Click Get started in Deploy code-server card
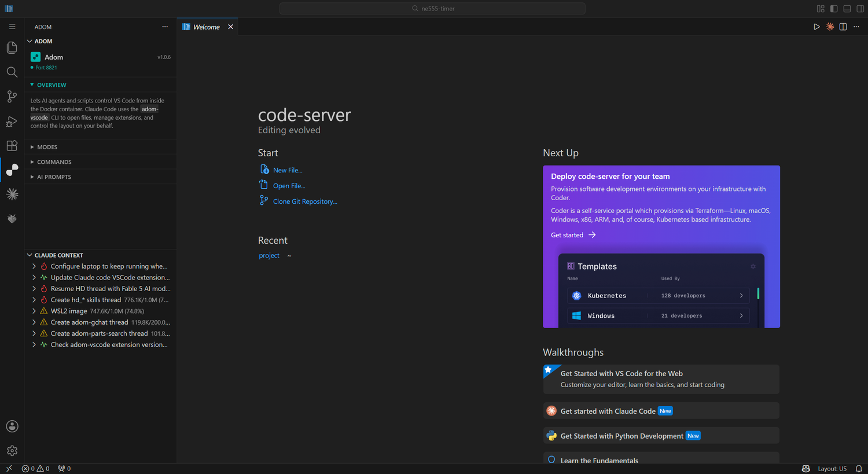The image size is (868, 474). coord(573,235)
